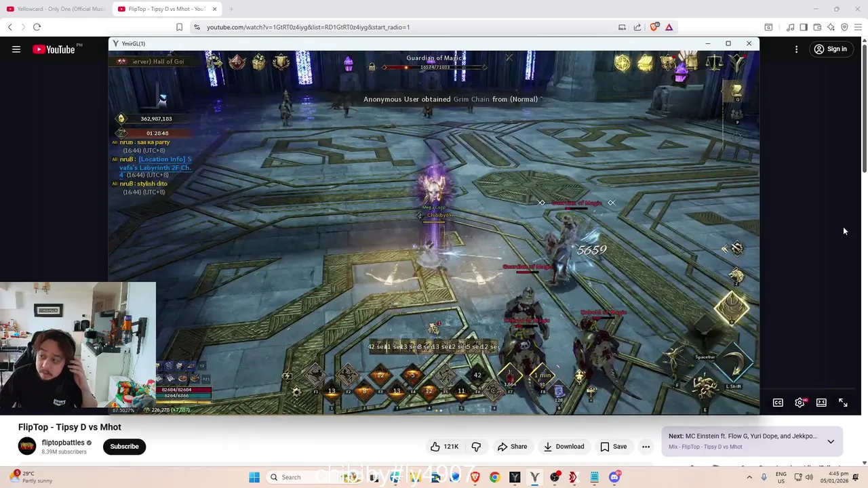Switch to the Yellowcard Only One tab
This screenshot has width=868, height=488.
point(56,9)
